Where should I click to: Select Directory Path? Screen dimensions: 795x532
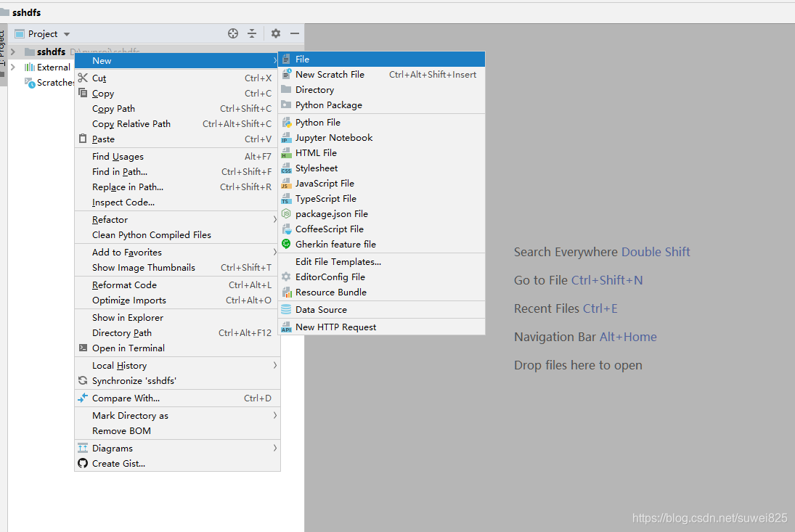[x=177, y=333]
